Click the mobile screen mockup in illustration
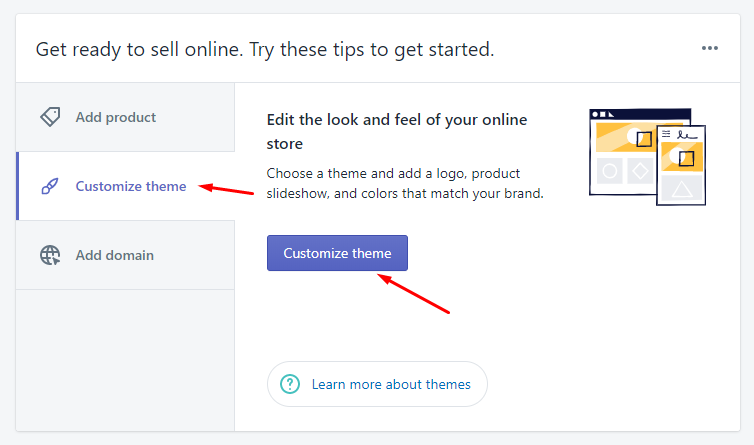Image resolution: width=754 pixels, height=445 pixels. click(x=681, y=165)
